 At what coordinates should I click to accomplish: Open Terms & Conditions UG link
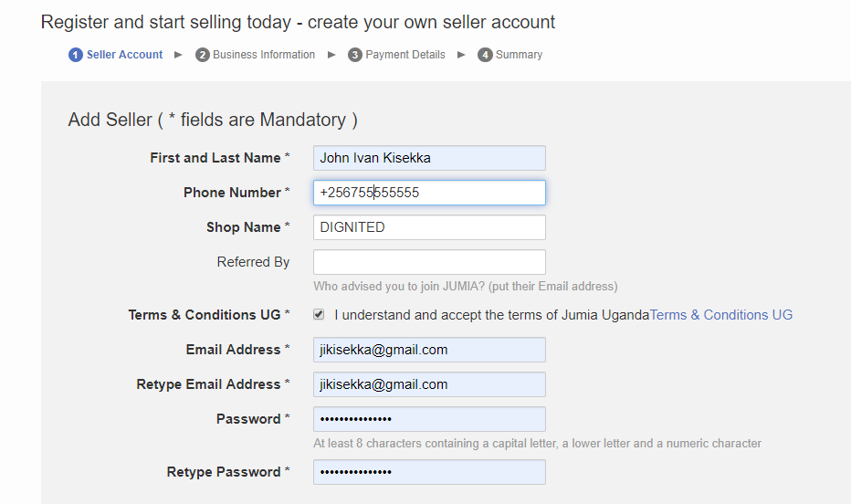pyautogui.click(x=720, y=315)
